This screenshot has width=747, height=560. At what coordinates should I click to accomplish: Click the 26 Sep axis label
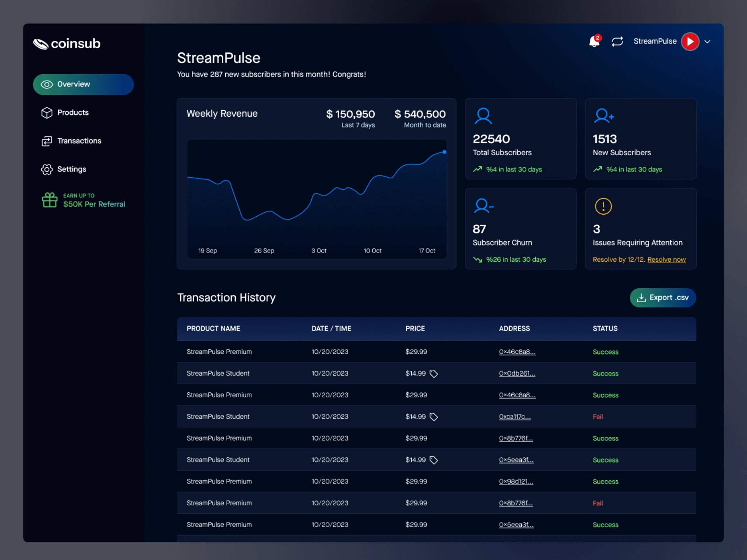click(x=264, y=251)
